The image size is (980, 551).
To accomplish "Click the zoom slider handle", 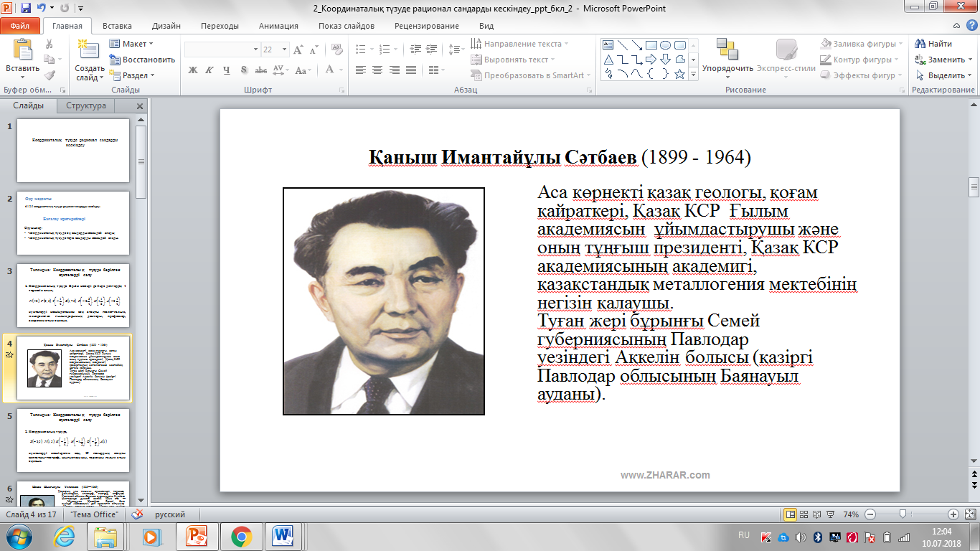I will [x=902, y=514].
